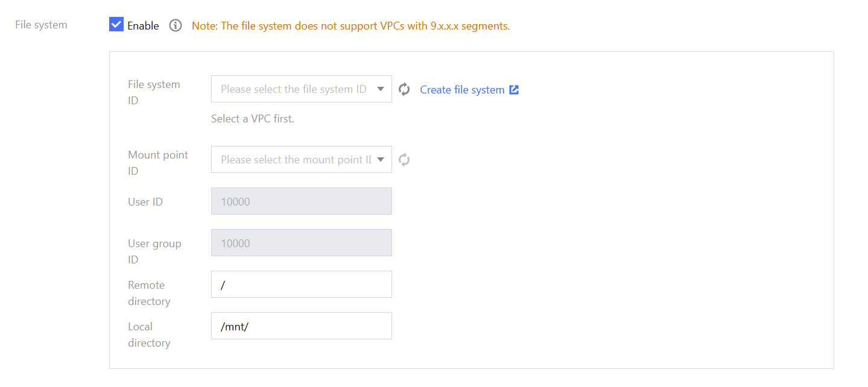The height and width of the screenshot is (387, 868).
Task: Open the Create file system link
Action: coord(462,90)
